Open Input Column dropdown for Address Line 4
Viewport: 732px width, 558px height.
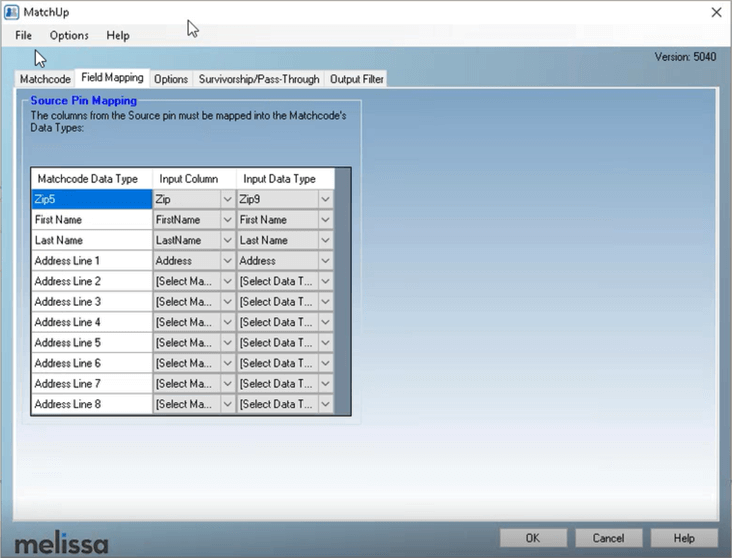(x=227, y=323)
